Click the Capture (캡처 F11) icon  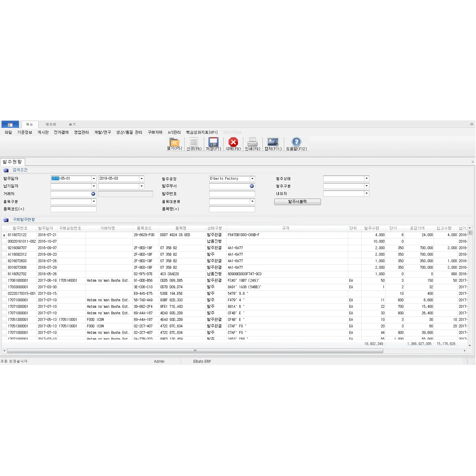click(x=273, y=142)
